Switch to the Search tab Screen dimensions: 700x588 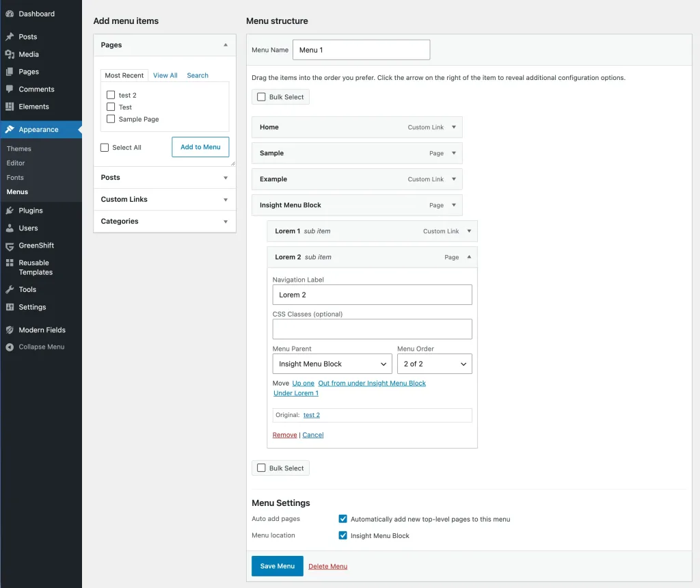(x=198, y=75)
